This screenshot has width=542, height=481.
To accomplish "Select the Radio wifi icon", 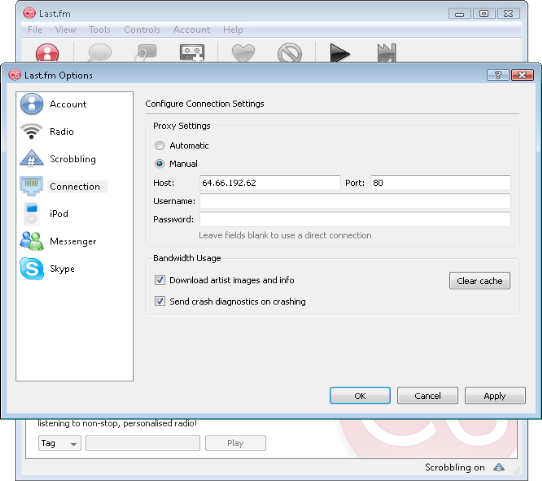I will [31, 131].
